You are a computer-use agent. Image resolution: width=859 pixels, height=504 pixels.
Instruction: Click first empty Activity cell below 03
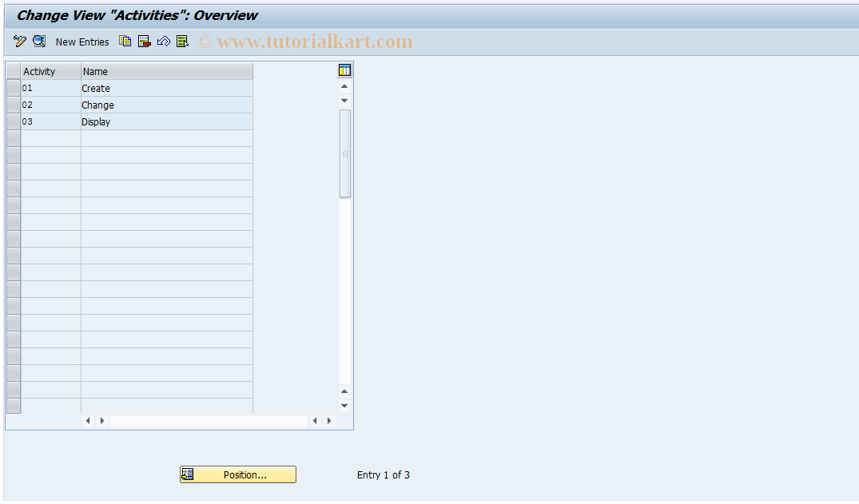pyautogui.click(x=51, y=139)
